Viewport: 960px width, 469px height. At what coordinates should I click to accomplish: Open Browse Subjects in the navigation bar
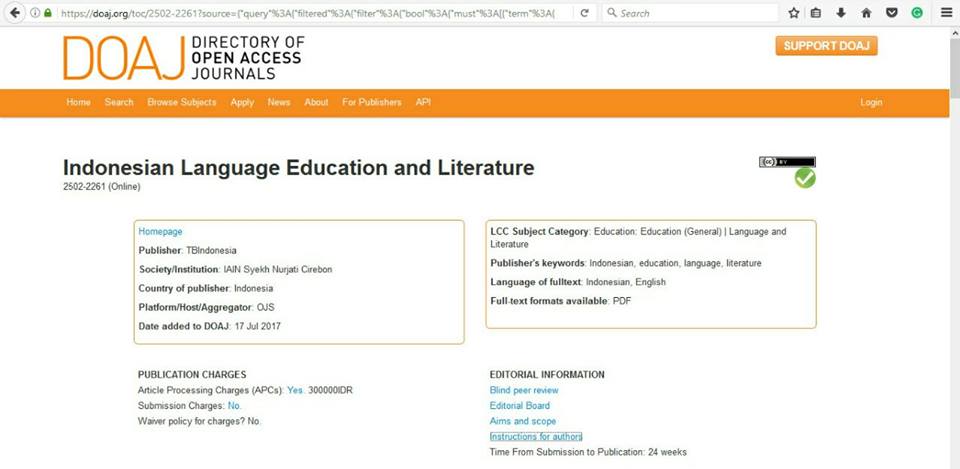point(182,102)
